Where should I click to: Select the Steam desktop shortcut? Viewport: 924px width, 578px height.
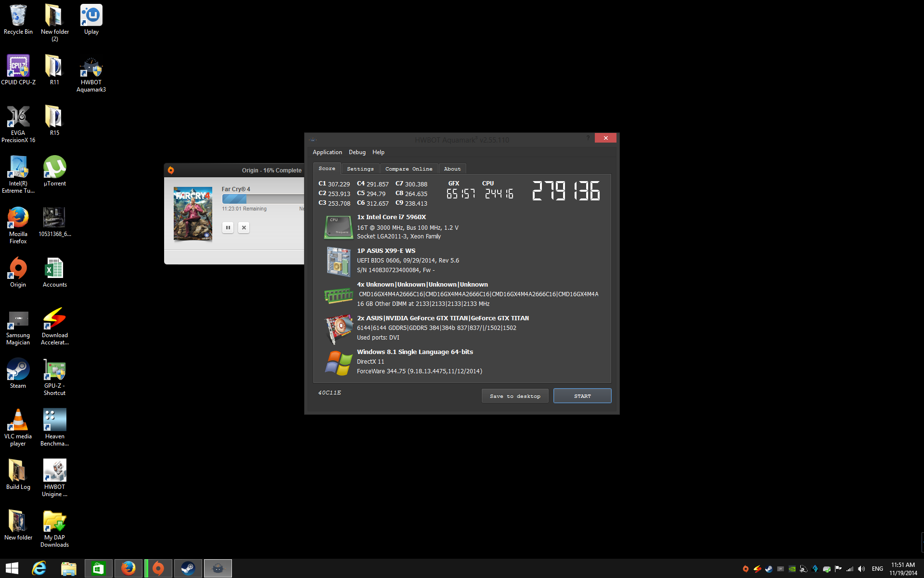(18, 373)
